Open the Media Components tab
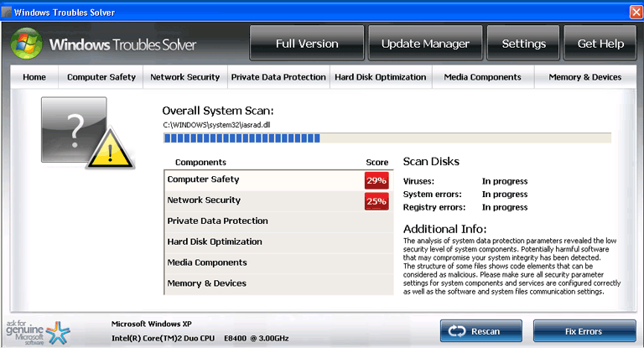This screenshot has height=348, width=644. 482,77
